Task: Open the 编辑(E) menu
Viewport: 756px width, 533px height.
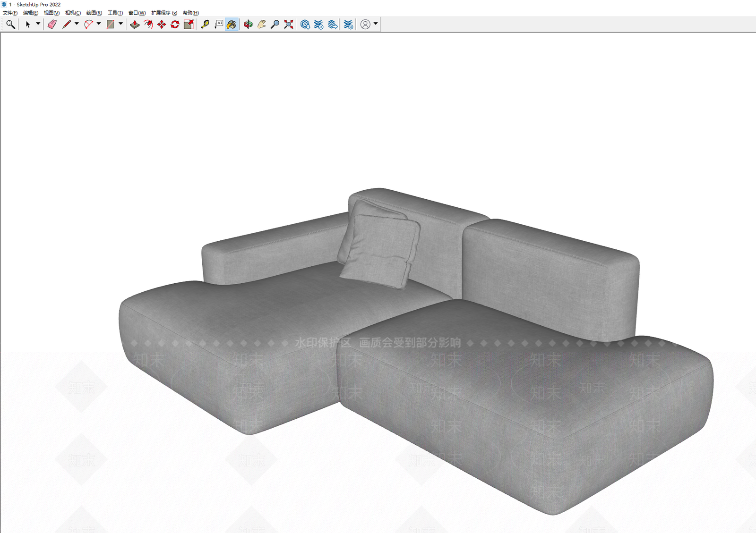Action: coord(31,13)
